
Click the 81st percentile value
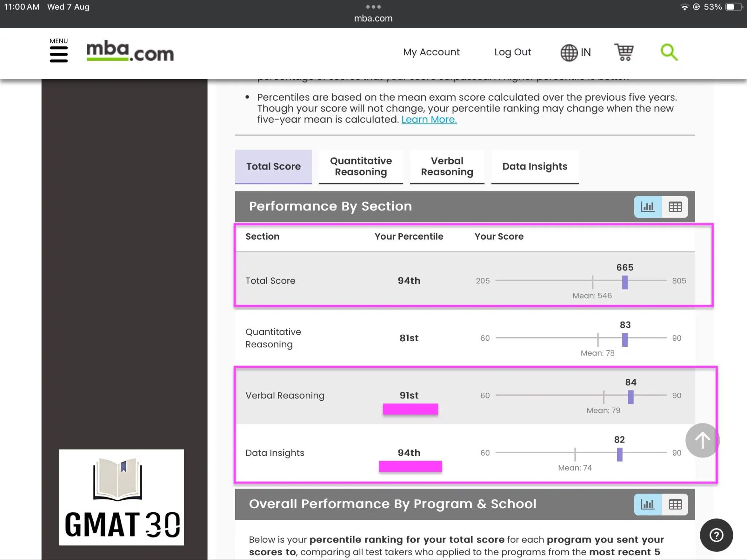click(x=409, y=338)
